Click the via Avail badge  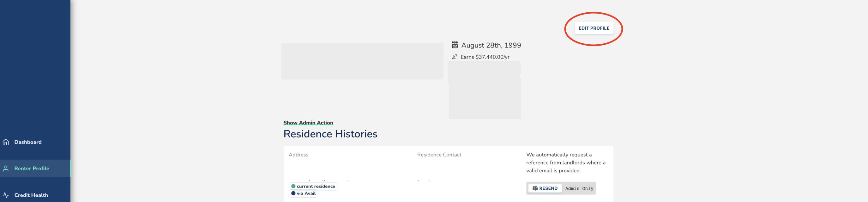tap(303, 193)
